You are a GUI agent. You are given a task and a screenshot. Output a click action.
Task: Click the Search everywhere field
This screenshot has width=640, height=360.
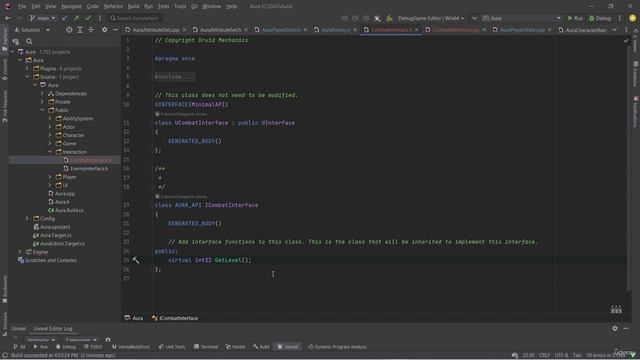[135, 18]
